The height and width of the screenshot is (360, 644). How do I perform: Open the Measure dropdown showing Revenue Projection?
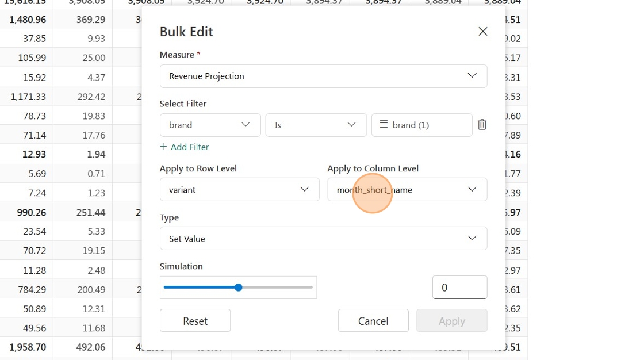point(324,76)
